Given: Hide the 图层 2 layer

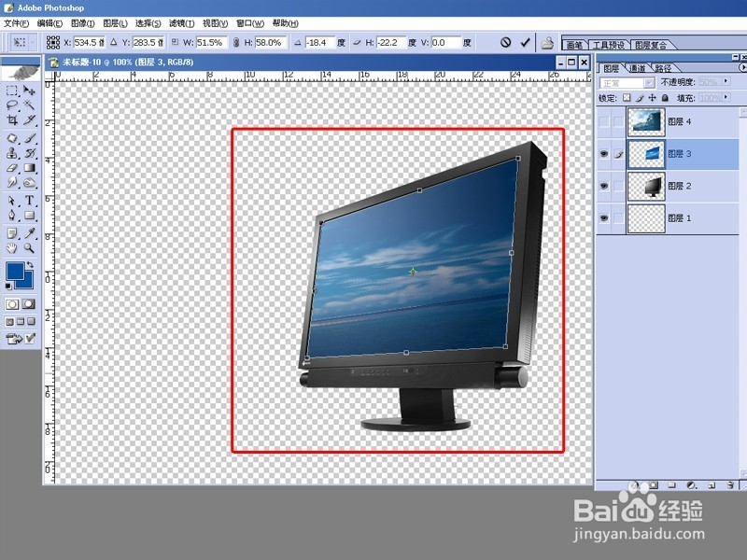Looking at the screenshot, I should (x=604, y=185).
